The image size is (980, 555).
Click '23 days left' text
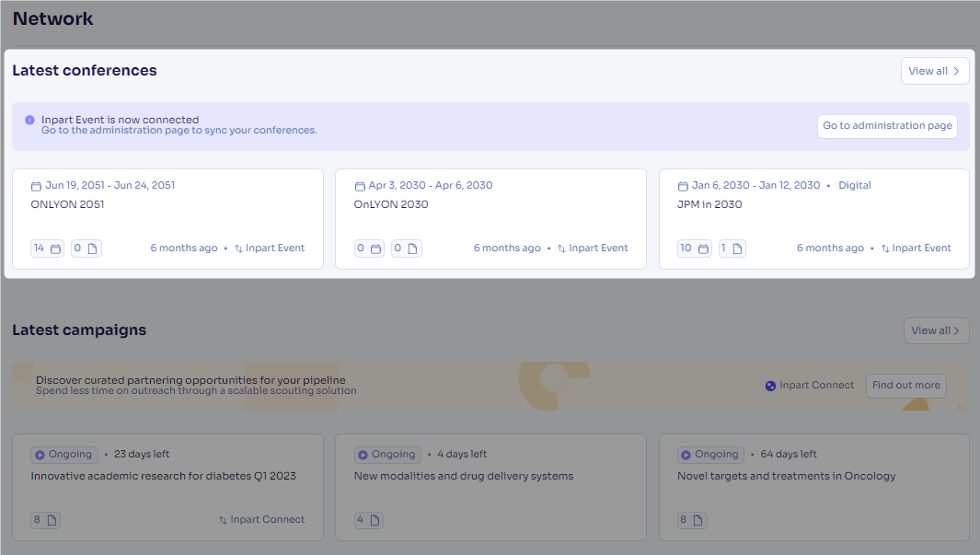(x=142, y=455)
